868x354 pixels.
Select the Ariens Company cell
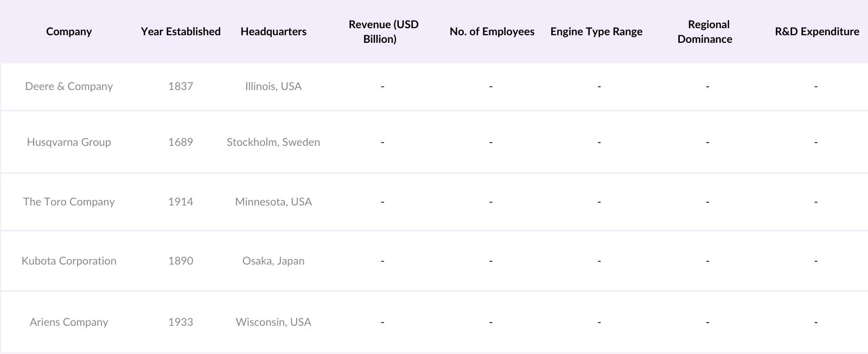click(69, 322)
